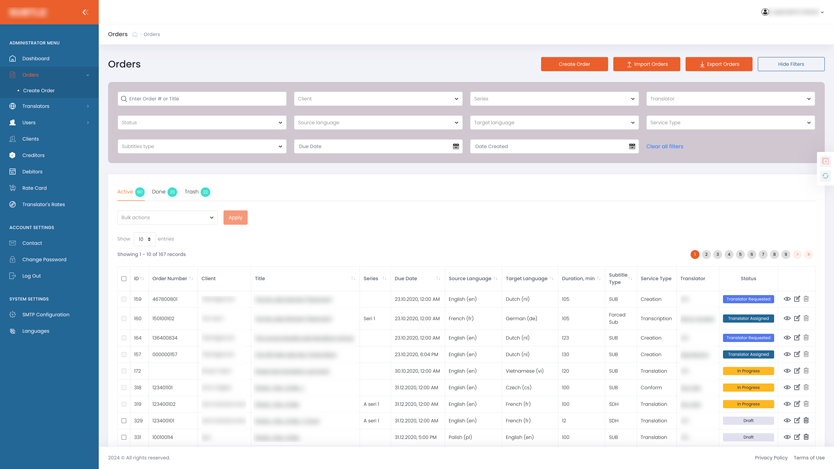Screen dimensions: 834x469
Task: Check the row checkbox for order 329
Action: coord(124,421)
